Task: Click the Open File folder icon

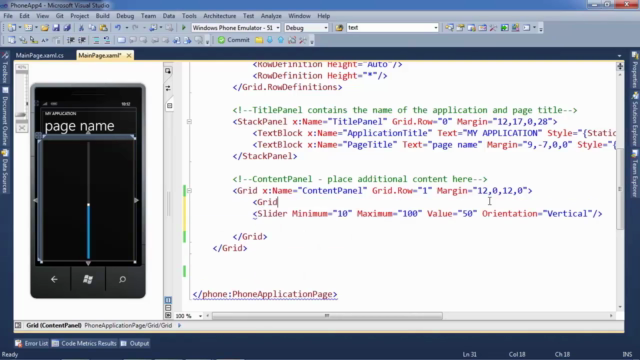Action: [x=44, y=28]
